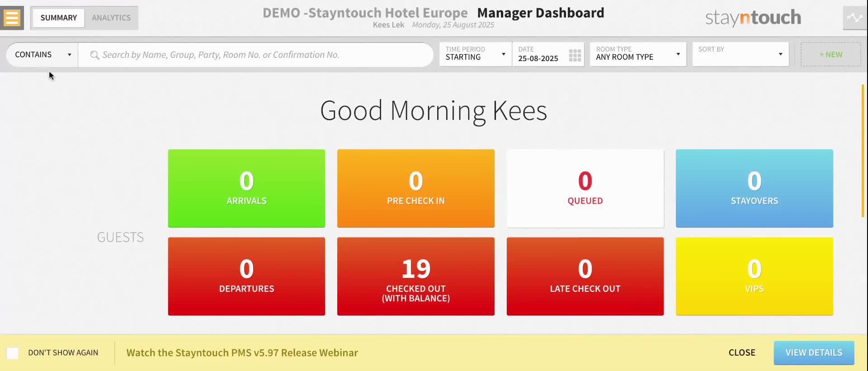868x371 pixels.
Task: Open Checked Out (With Balance) tile
Action: click(x=416, y=276)
